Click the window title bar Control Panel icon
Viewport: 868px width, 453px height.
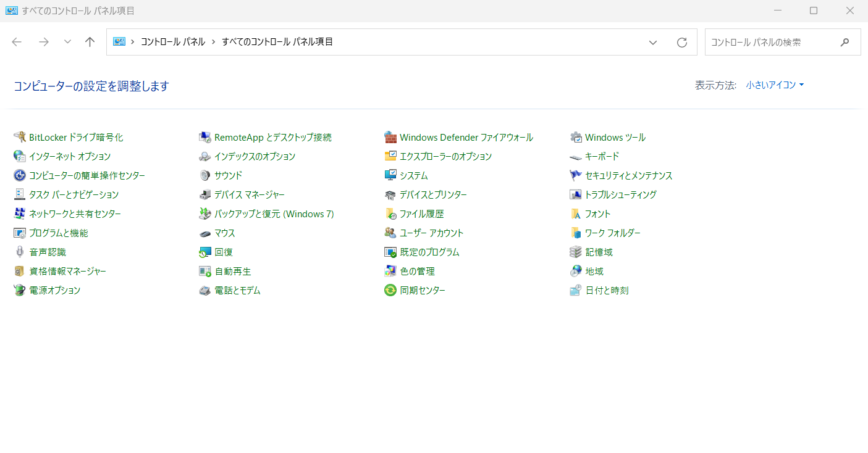tap(11, 10)
